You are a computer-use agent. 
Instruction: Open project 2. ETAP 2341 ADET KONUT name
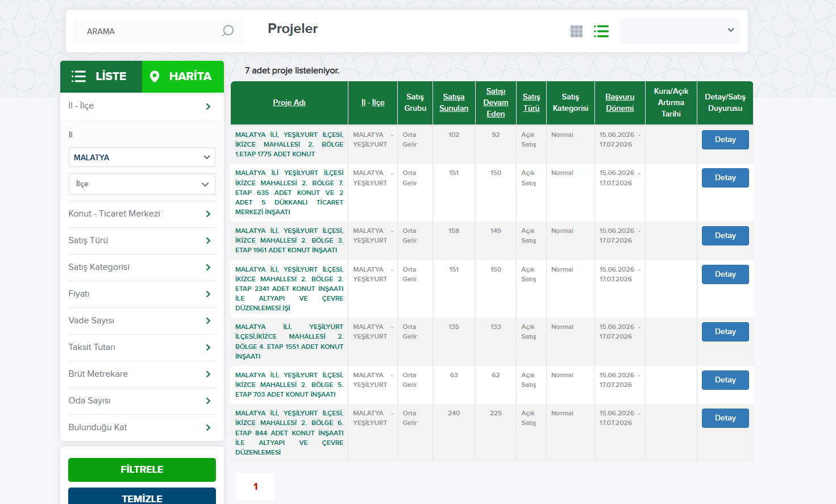(289, 289)
